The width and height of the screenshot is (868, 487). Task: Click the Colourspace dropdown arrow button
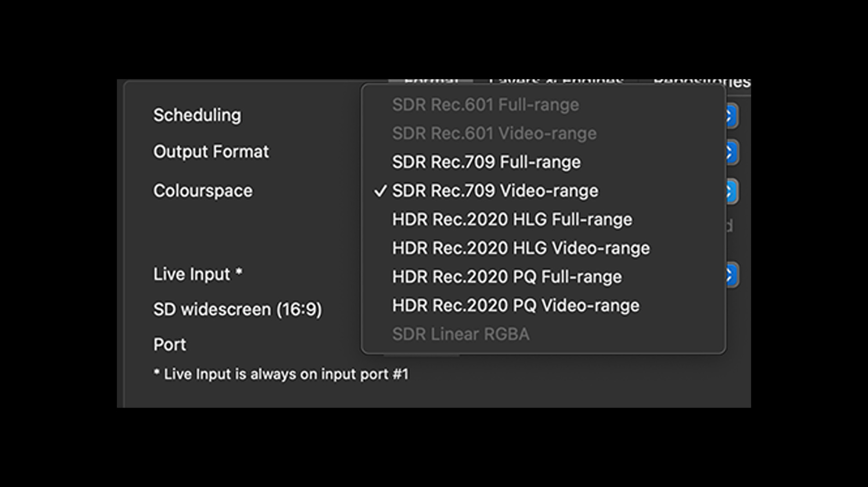click(731, 191)
